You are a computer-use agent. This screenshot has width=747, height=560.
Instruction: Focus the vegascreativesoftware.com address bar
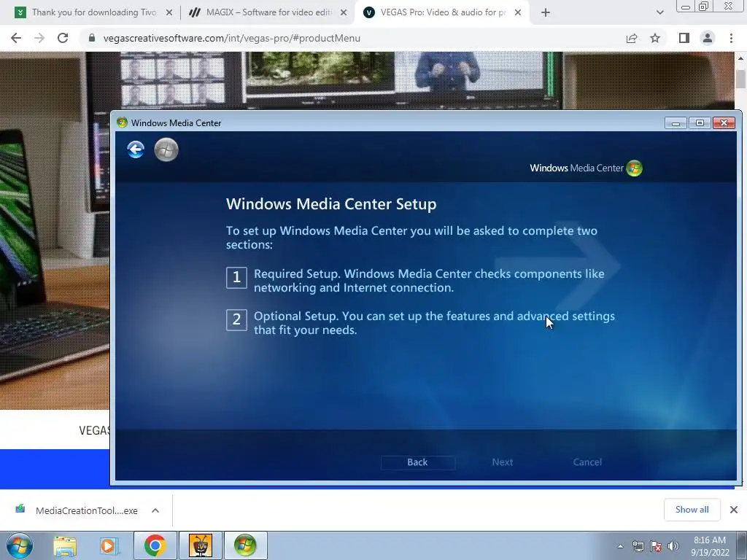pyautogui.click(x=352, y=38)
